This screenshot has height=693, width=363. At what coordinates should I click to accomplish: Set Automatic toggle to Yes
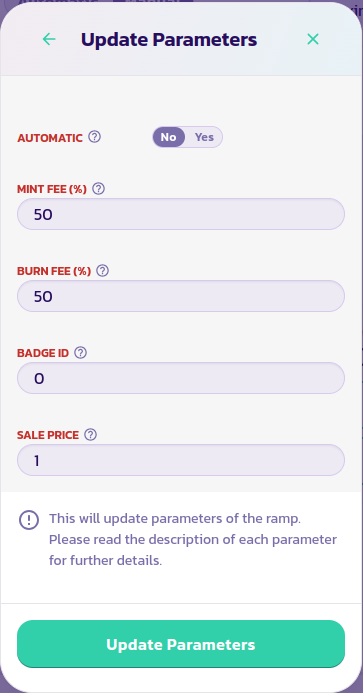coord(204,137)
